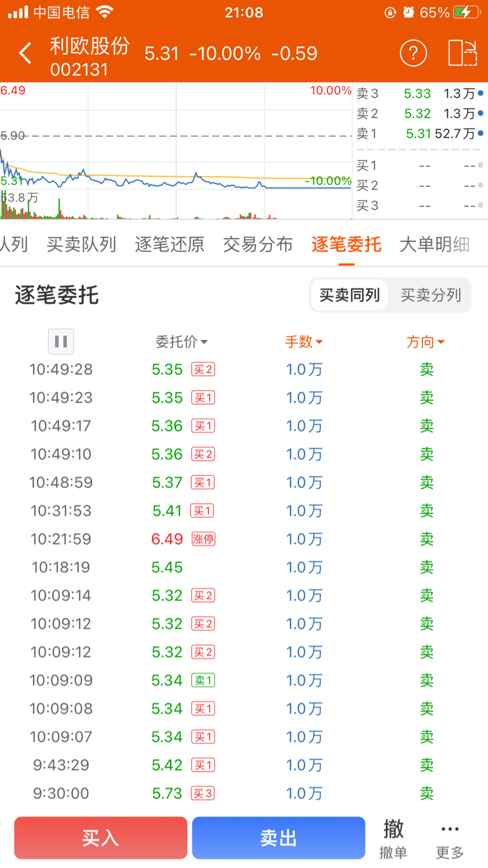This screenshot has width=488, height=868.
Task: Select the 逐笔委托 tab
Action: (346, 244)
